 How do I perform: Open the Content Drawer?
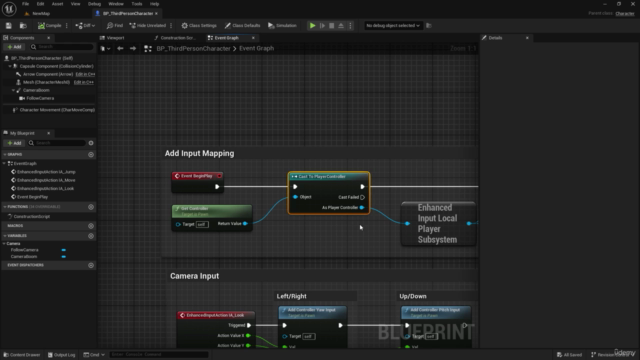22,355
